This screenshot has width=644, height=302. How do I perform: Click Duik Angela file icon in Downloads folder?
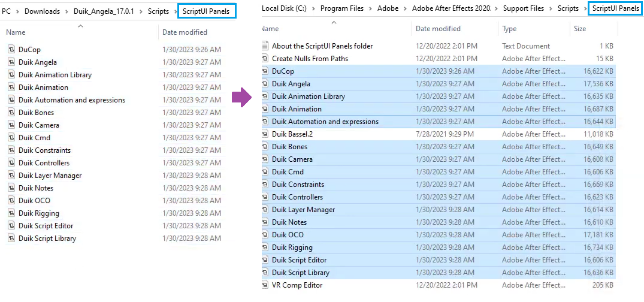point(11,62)
